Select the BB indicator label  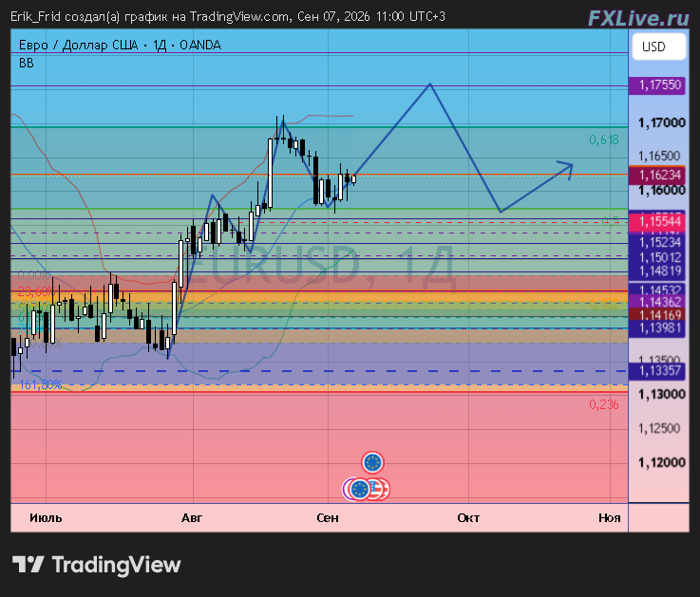pos(27,63)
